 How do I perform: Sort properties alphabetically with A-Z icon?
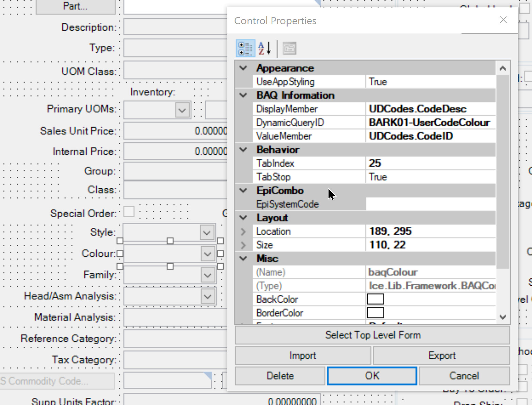coord(264,48)
